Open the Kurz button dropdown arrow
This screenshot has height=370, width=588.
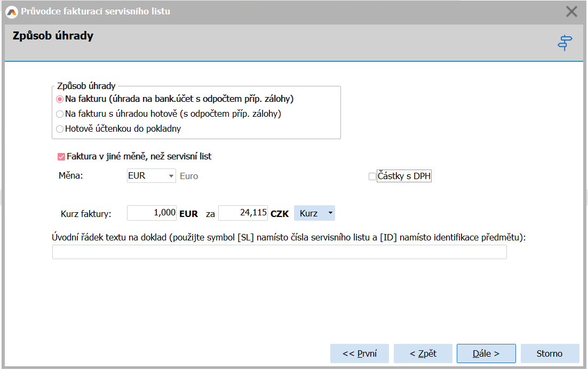coord(330,213)
